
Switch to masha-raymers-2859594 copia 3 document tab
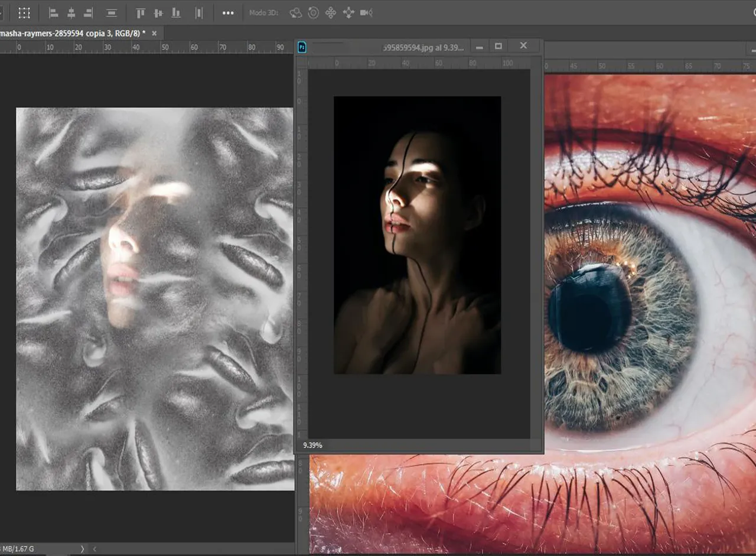point(73,34)
